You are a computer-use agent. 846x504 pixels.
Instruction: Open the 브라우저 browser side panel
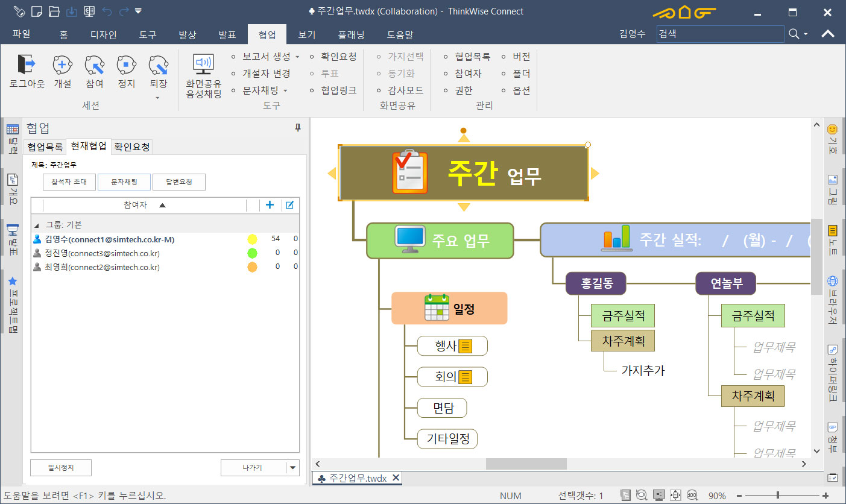(833, 300)
